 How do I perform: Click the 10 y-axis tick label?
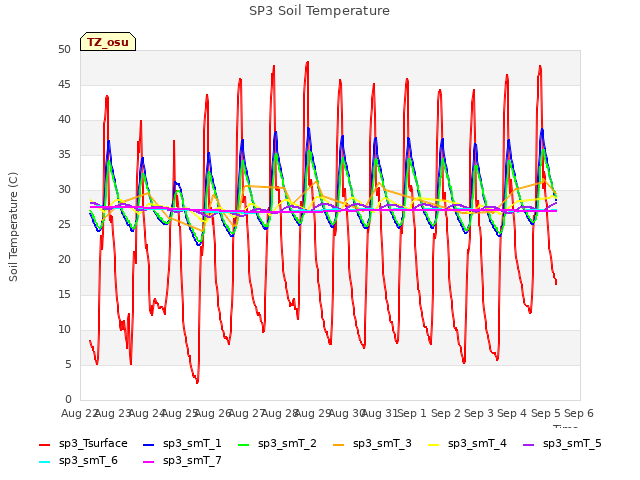pos(64,329)
